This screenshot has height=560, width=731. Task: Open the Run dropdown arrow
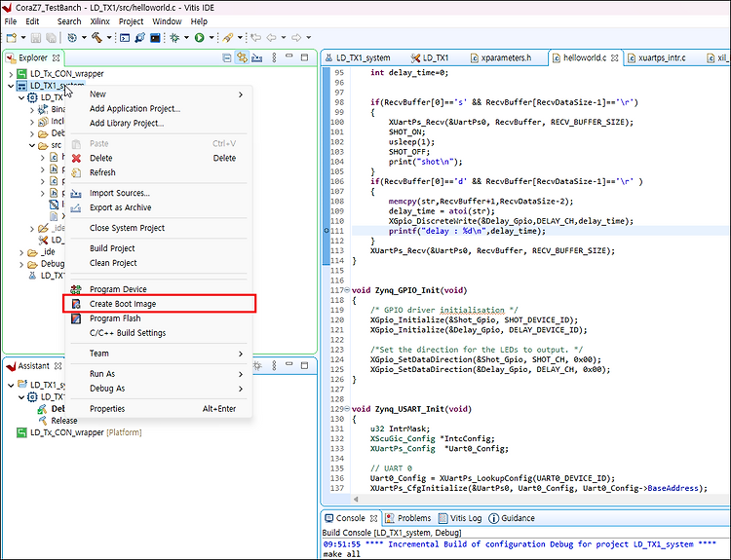tap(212, 38)
